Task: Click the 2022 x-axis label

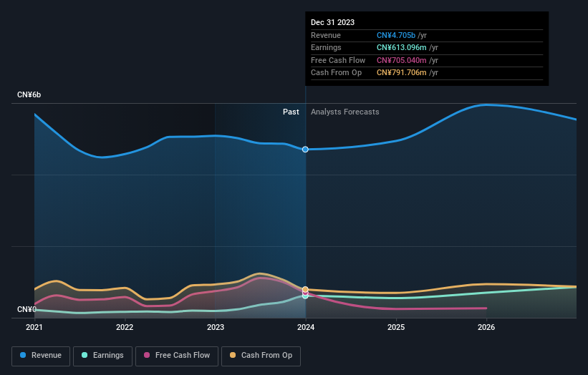Action: click(125, 328)
